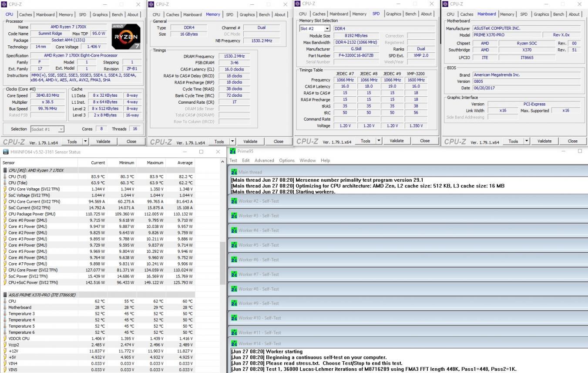
Task: Open Tools dropdown arrow in Mainboard tab window
Action: click(x=526, y=141)
